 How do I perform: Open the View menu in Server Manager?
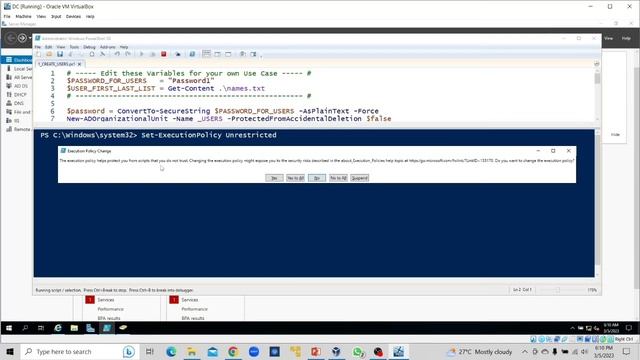tap(609, 38)
